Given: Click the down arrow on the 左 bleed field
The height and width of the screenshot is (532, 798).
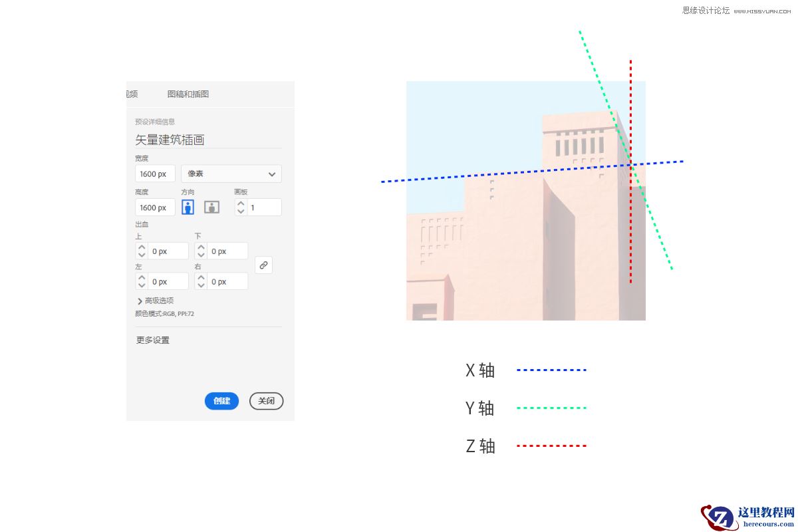Looking at the screenshot, I should point(142,285).
